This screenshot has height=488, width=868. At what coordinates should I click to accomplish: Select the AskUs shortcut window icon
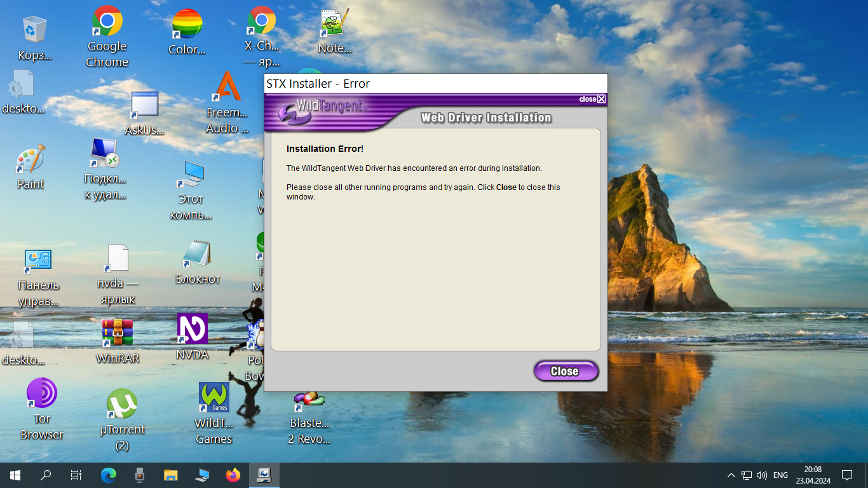click(144, 113)
